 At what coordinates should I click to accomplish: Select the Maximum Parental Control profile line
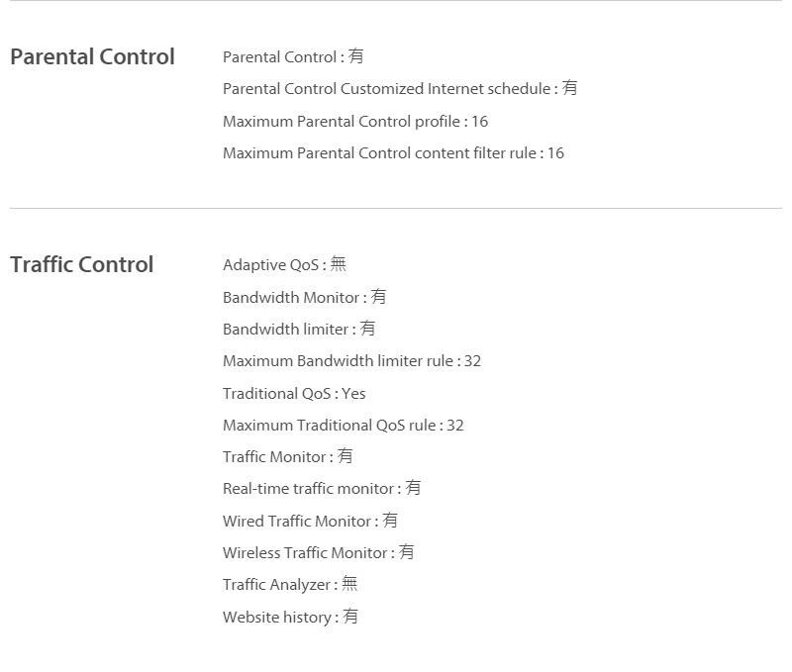coord(355,121)
